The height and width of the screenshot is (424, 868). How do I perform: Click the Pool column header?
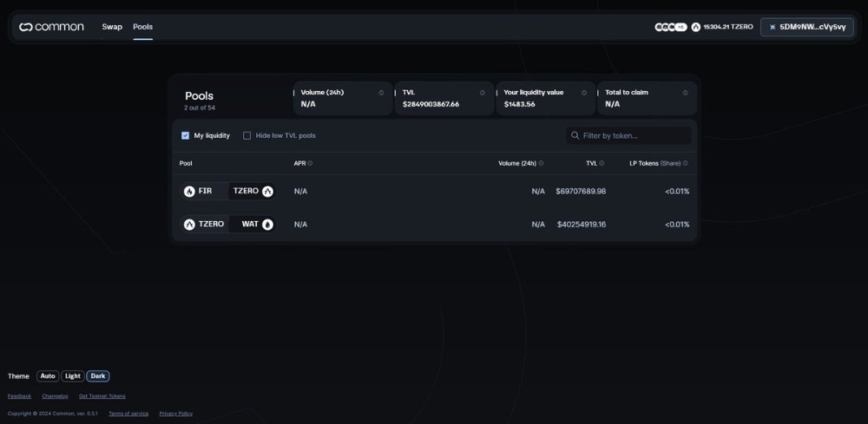tap(186, 163)
